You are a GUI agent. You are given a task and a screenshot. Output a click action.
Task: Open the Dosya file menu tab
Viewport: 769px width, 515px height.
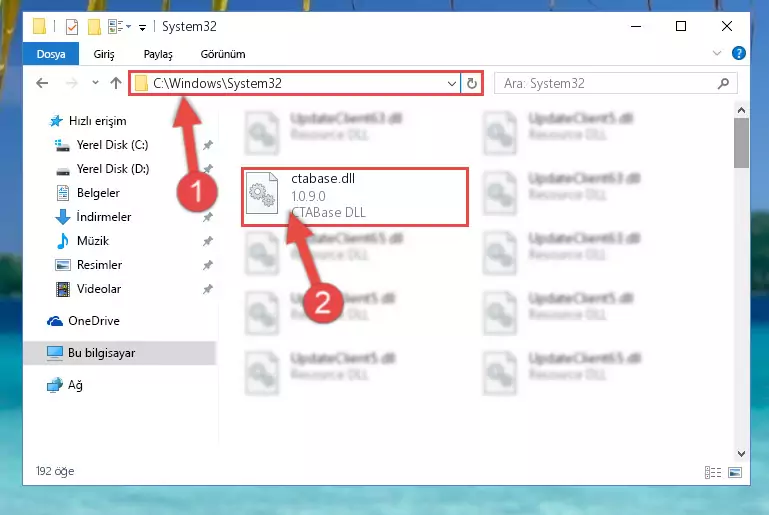(51, 54)
